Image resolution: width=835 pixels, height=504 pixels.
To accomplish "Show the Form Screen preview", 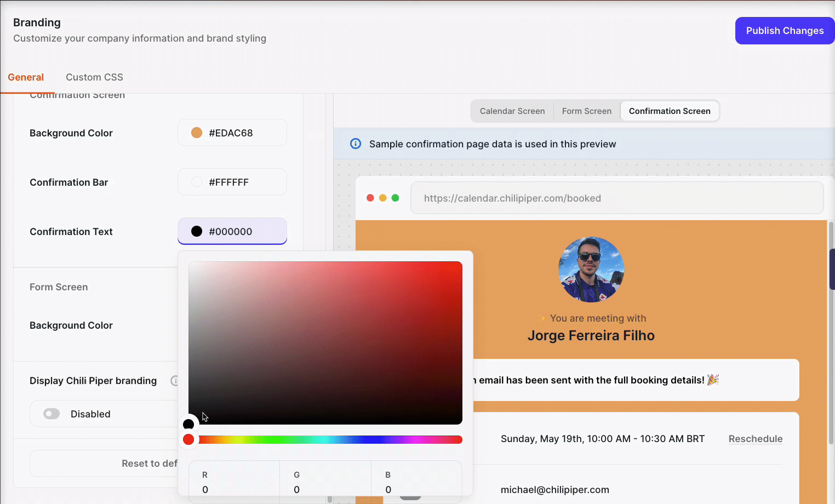I will (x=587, y=111).
